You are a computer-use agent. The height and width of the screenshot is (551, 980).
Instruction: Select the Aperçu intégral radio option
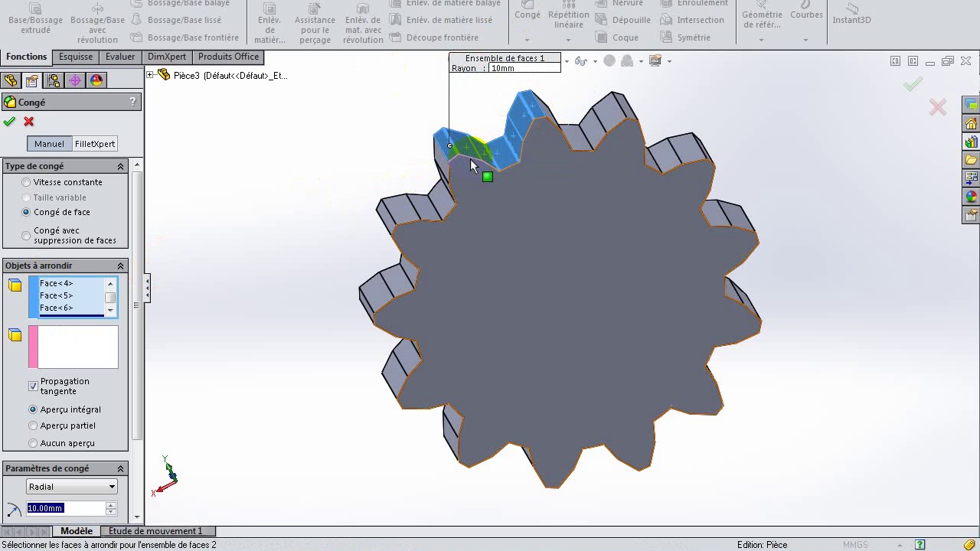click(33, 409)
